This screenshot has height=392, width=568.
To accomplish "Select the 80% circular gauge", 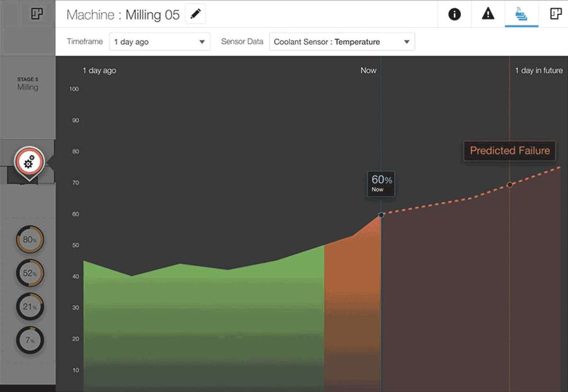I will click(x=30, y=240).
